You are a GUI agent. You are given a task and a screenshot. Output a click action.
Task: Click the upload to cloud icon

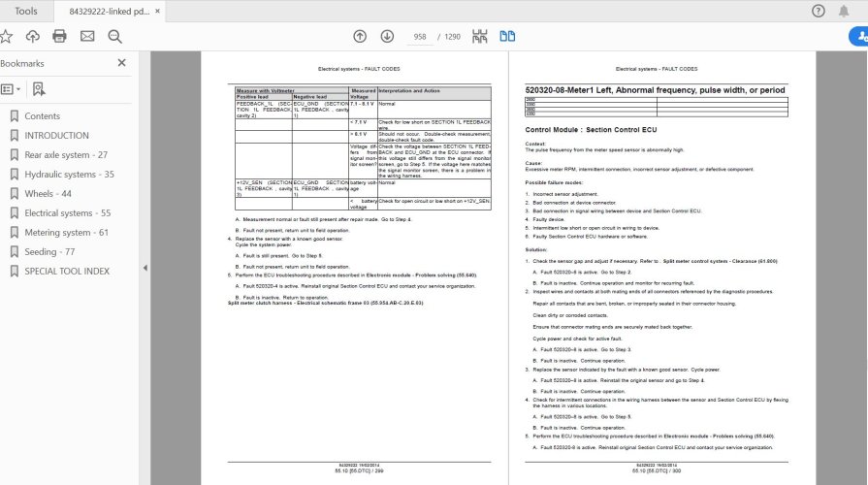click(33, 37)
